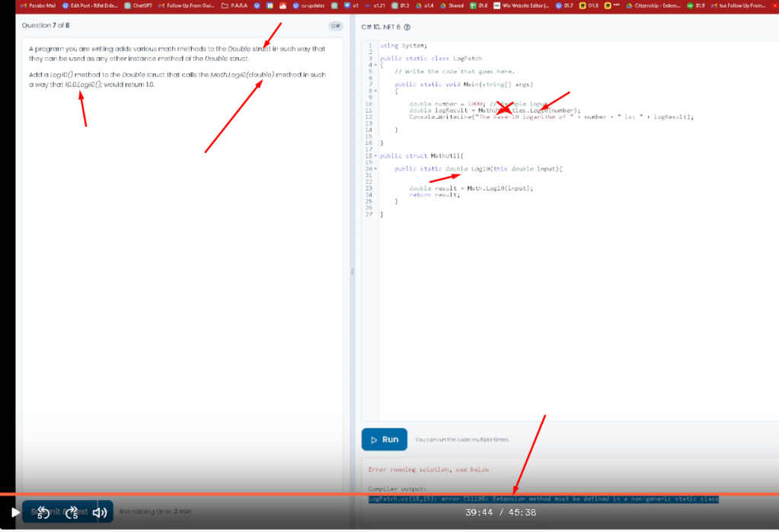The width and height of the screenshot is (779, 532).
Task: Collapse code fold arrow at line 8
Action: pyautogui.click(x=375, y=91)
